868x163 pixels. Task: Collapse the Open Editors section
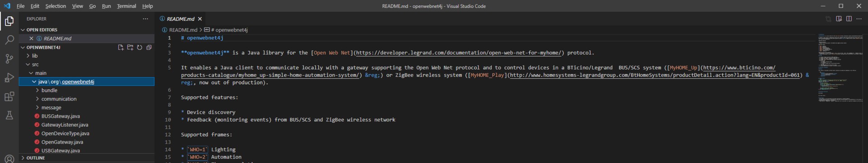[x=23, y=30]
